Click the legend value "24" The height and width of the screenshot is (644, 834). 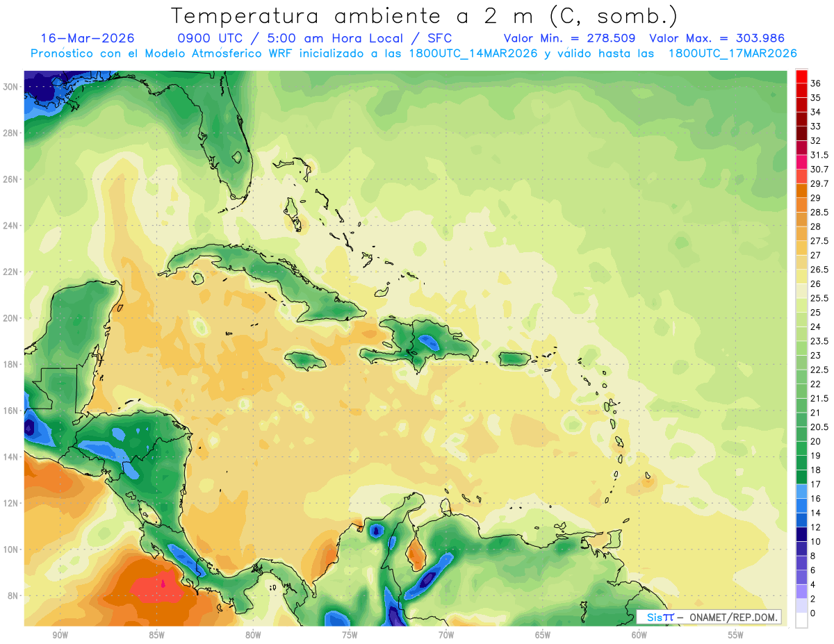(816, 327)
